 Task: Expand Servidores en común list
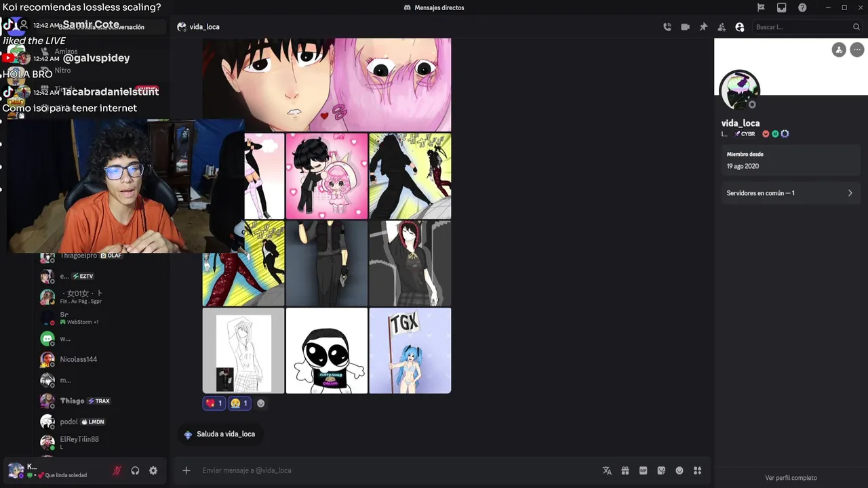pos(790,193)
